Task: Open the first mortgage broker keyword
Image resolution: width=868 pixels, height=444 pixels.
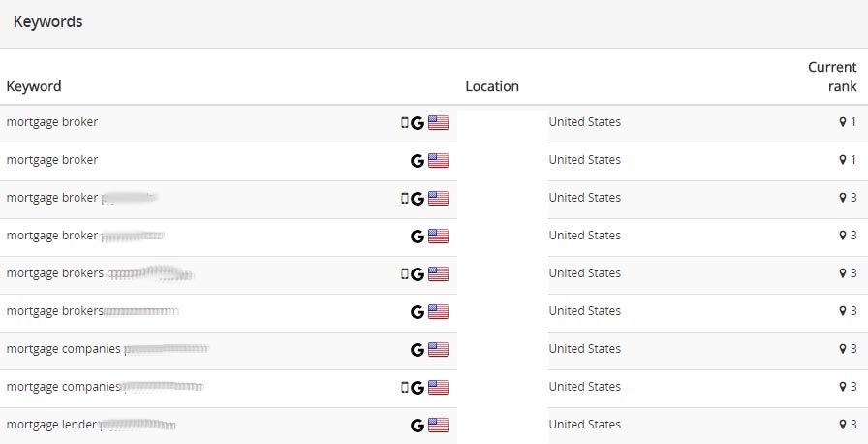Action: point(52,122)
